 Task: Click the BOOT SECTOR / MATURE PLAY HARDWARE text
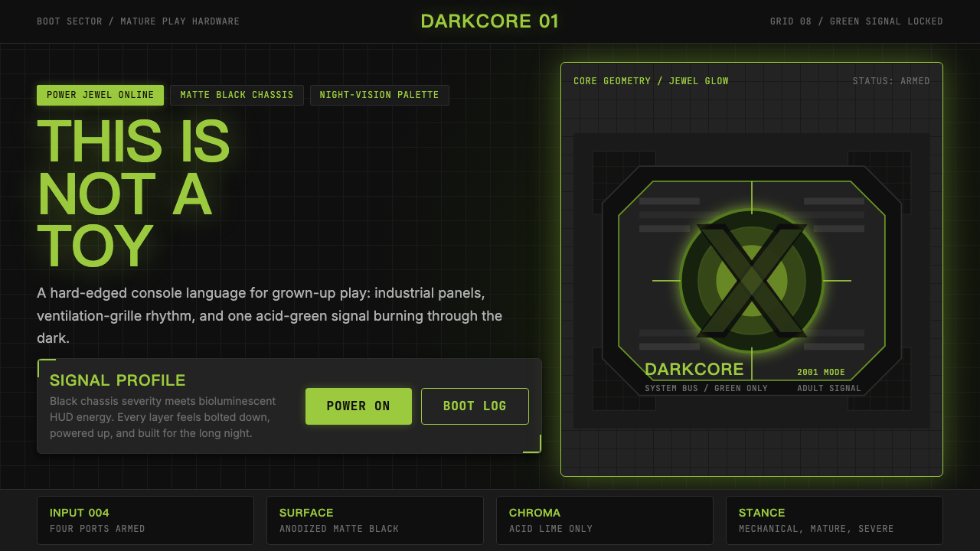point(139,21)
